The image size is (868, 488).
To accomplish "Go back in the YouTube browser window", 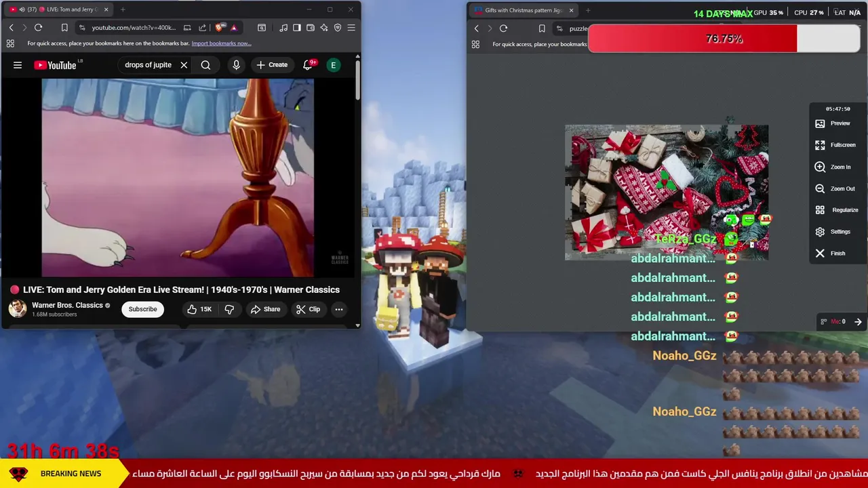I will click(11, 28).
